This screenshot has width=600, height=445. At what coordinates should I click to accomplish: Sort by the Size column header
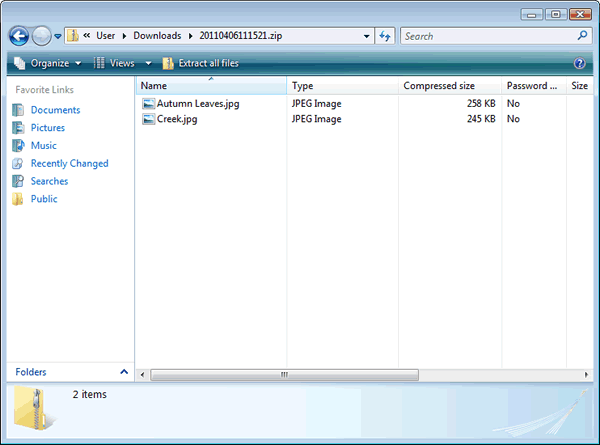coord(580,86)
